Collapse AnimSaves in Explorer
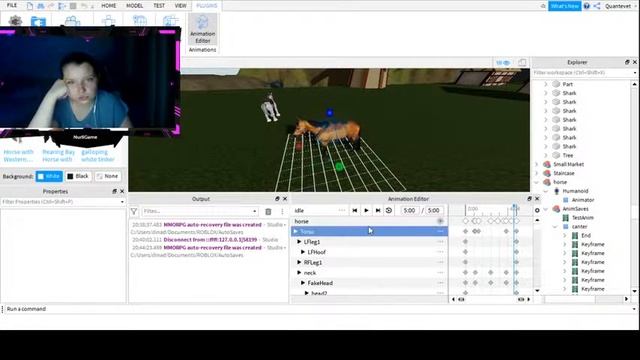The image size is (640, 360). 546,209
